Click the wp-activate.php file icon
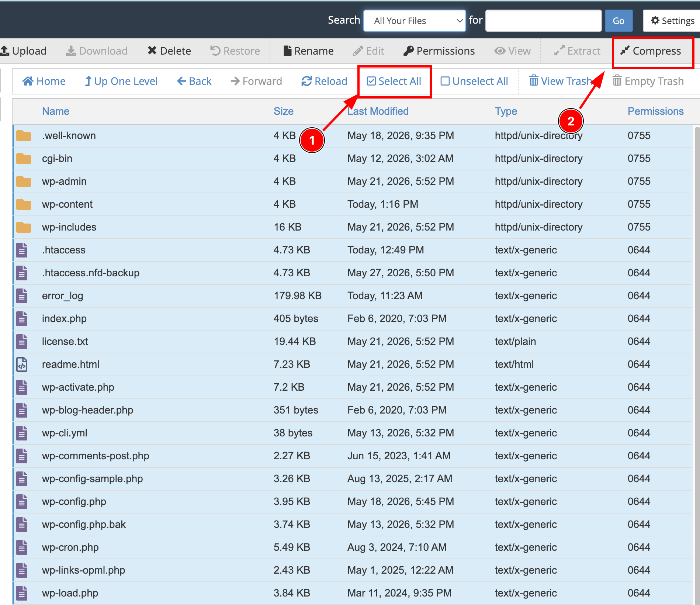The width and height of the screenshot is (700, 605). pos(22,387)
